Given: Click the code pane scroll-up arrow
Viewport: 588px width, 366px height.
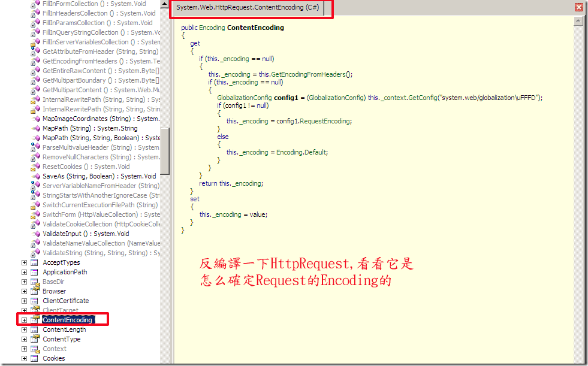Looking at the screenshot, I should pos(578,22).
